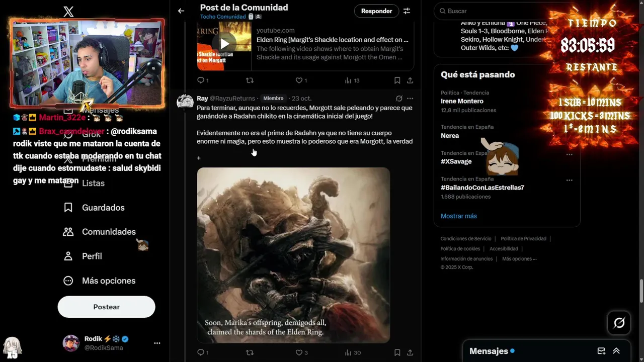Open Perfil in sidebar

[83, 256]
